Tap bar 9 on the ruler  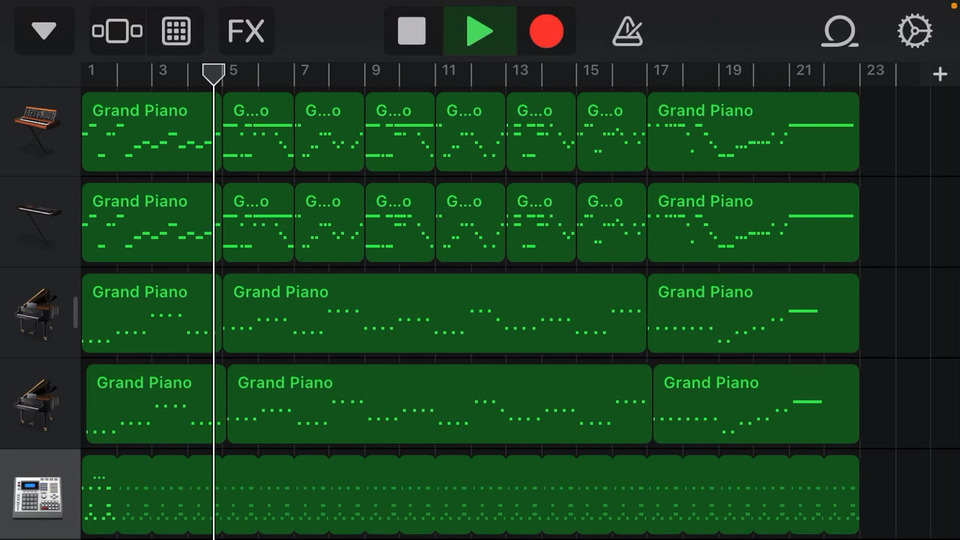click(376, 70)
